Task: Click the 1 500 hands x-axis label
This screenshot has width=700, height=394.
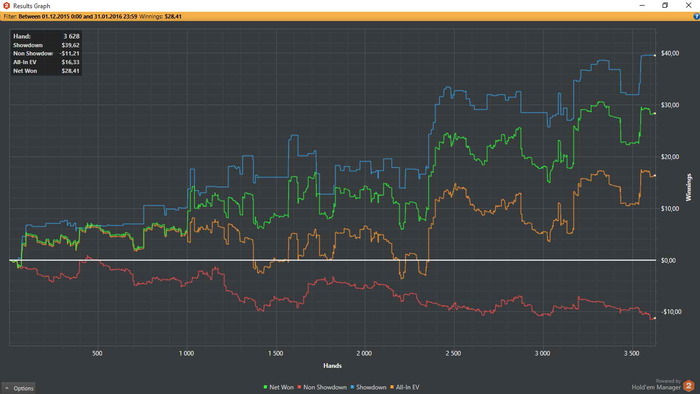Action: [x=275, y=353]
